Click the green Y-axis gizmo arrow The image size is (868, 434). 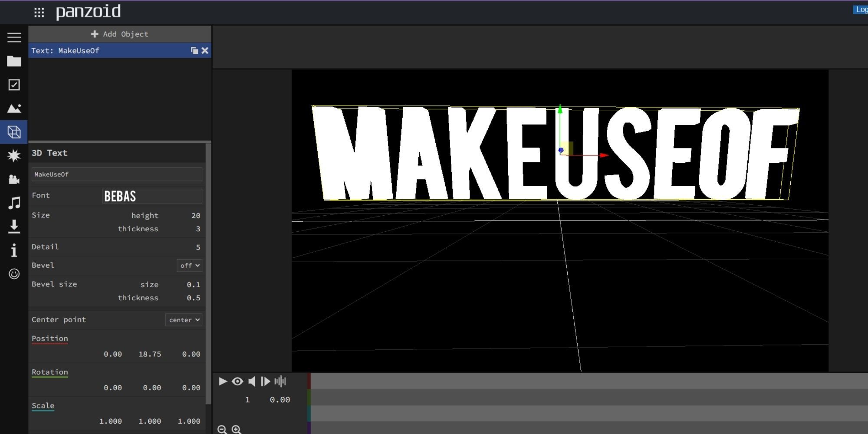pyautogui.click(x=560, y=109)
